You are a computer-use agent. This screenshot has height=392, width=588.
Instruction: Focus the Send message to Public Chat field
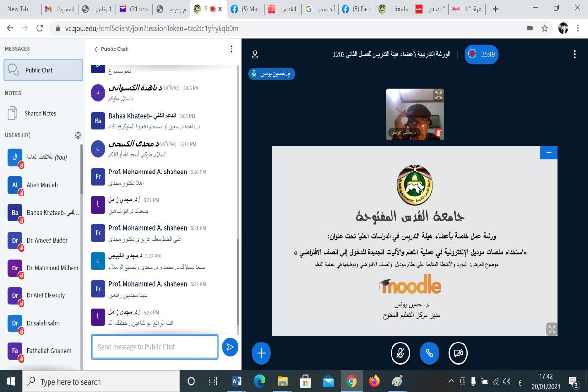click(x=154, y=347)
